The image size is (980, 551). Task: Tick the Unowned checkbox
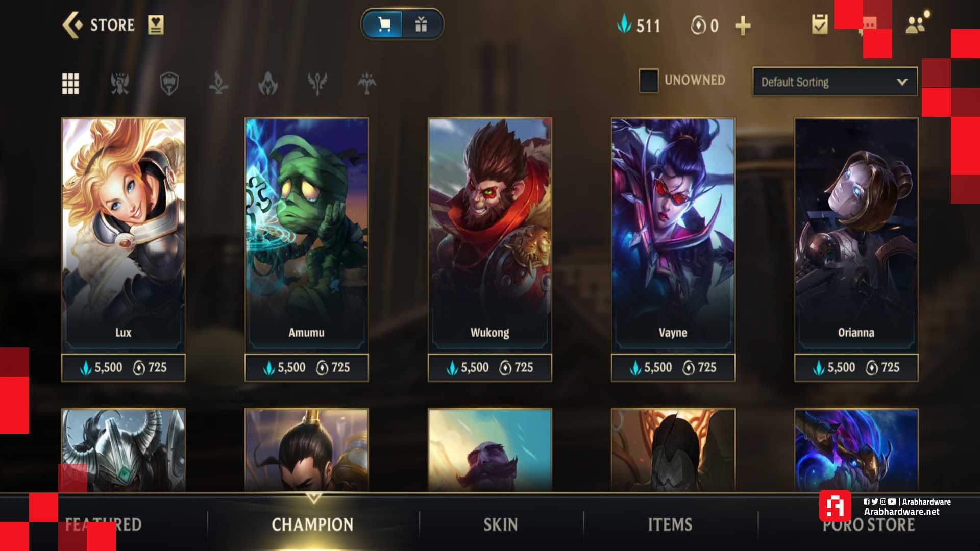pos(649,81)
